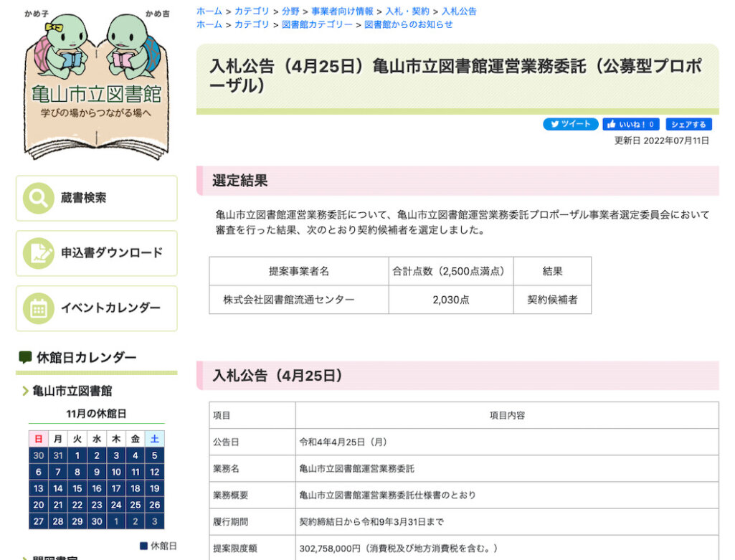Click the 申込書ダウンロード button label
Screen dimensions: 735x560
(x=111, y=253)
